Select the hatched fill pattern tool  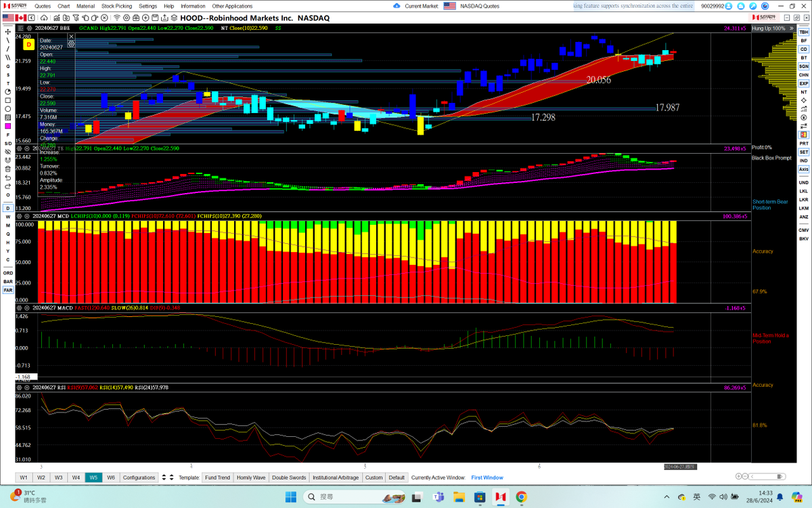[x=8, y=117]
